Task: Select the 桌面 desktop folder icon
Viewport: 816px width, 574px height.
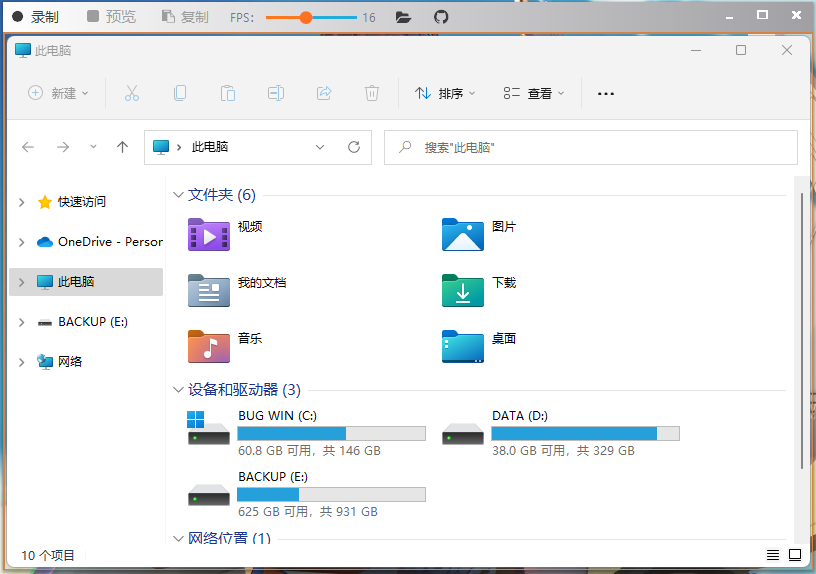Action: point(463,346)
